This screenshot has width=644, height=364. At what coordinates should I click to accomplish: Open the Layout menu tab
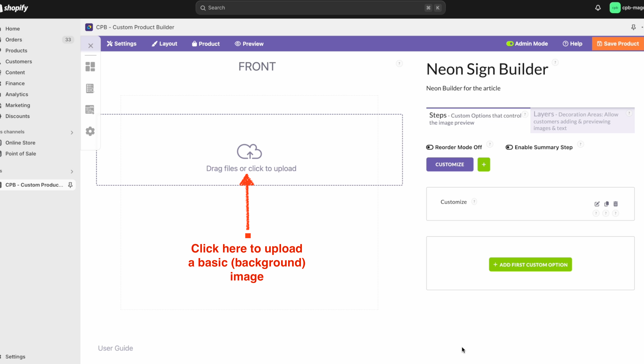164,44
